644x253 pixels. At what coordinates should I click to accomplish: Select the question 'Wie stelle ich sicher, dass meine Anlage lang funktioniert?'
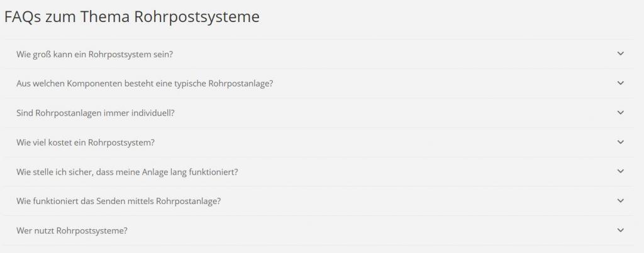point(127,172)
